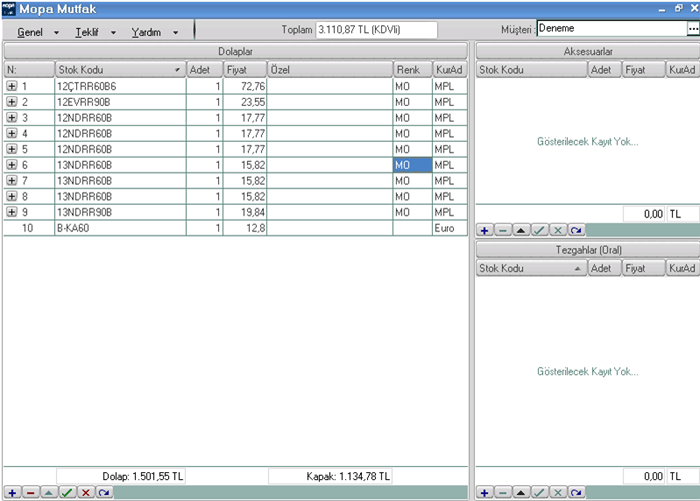Sort Tezgahlar by Stok Kodu column
This screenshot has height=501, width=700.
pos(531,268)
